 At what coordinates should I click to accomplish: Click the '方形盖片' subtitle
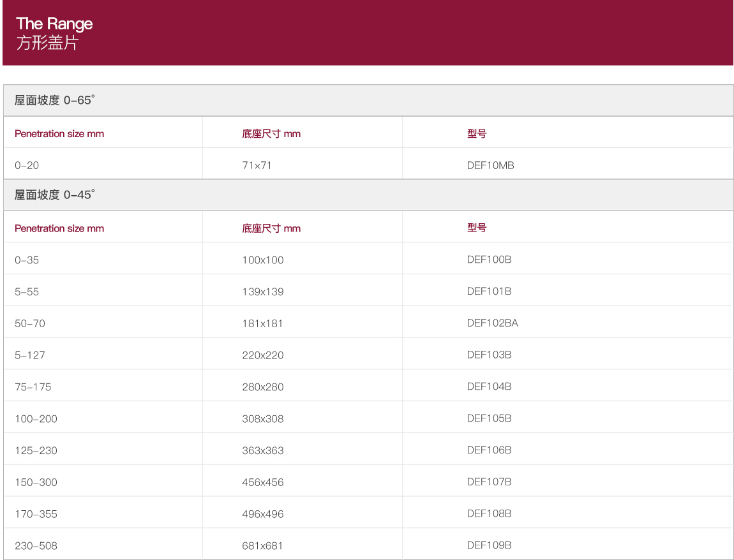tap(47, 43)
